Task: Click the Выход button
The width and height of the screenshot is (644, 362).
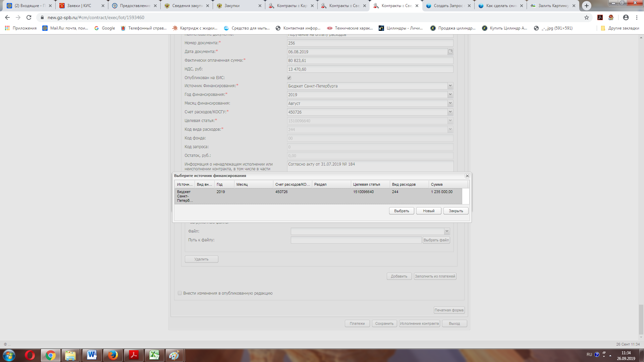Action: click(454, 323)
